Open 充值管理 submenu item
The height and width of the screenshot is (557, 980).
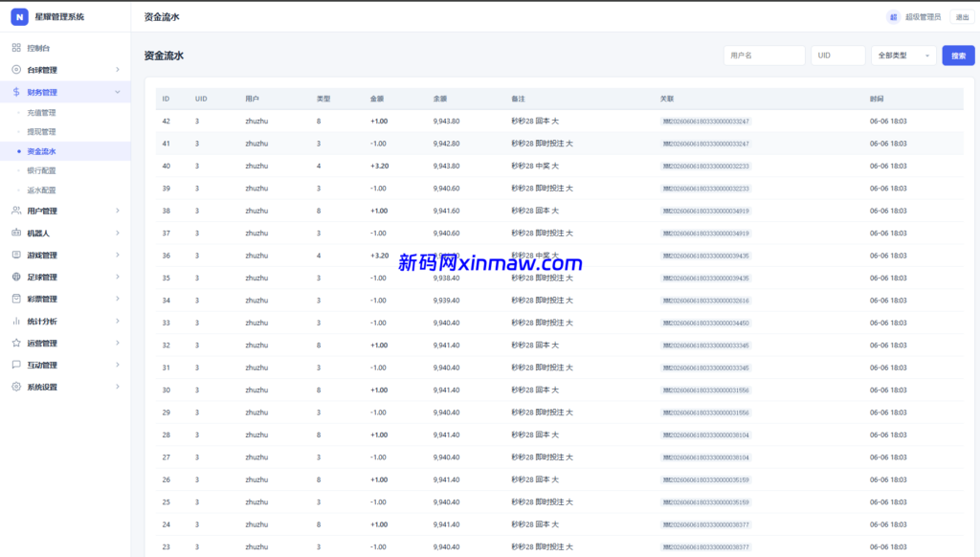click(x=41, y=113)
